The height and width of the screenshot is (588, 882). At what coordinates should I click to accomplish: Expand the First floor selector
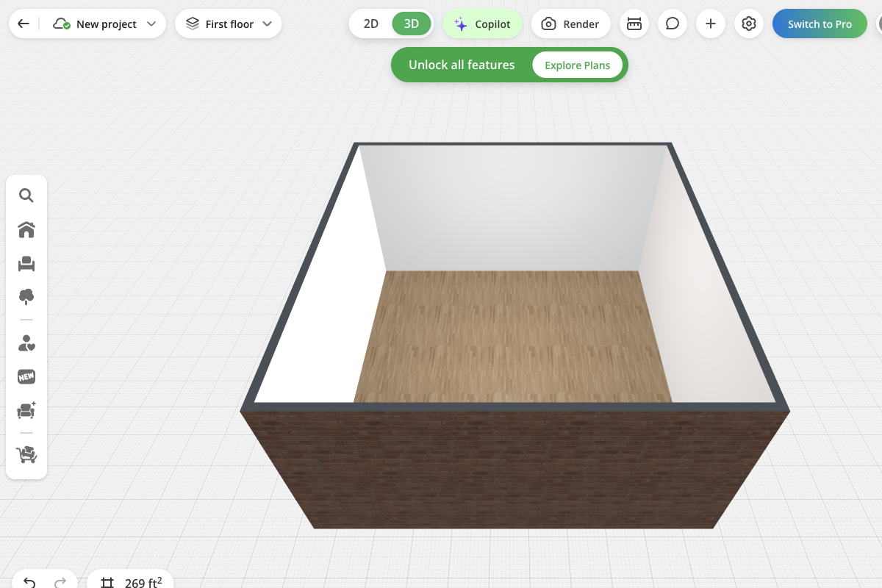pyautogui.click(x=229, y=24)
